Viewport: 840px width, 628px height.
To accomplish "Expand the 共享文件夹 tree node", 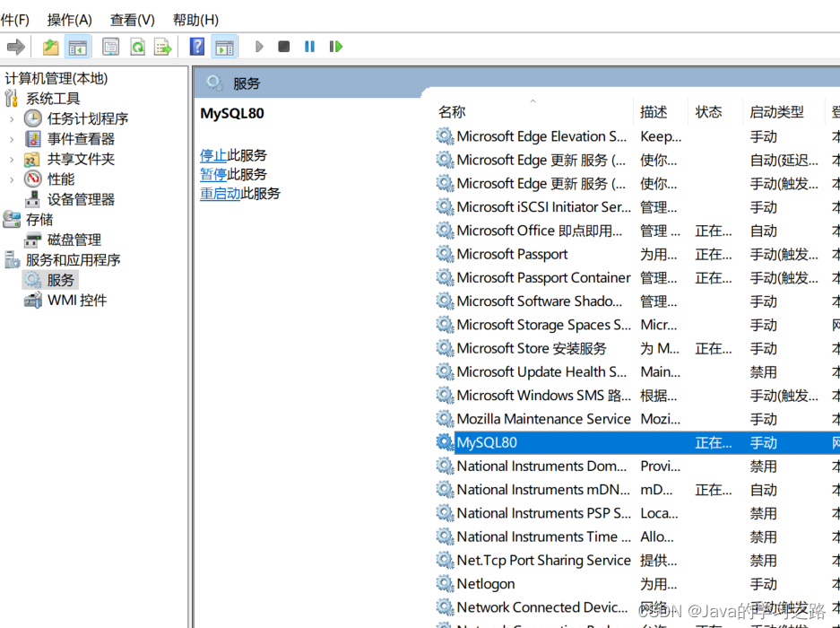I will point(12,160).
